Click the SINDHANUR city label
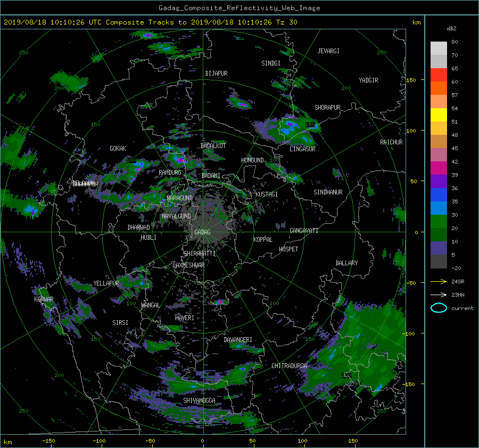This screenshot has width=479, height=448. (328, 192)
